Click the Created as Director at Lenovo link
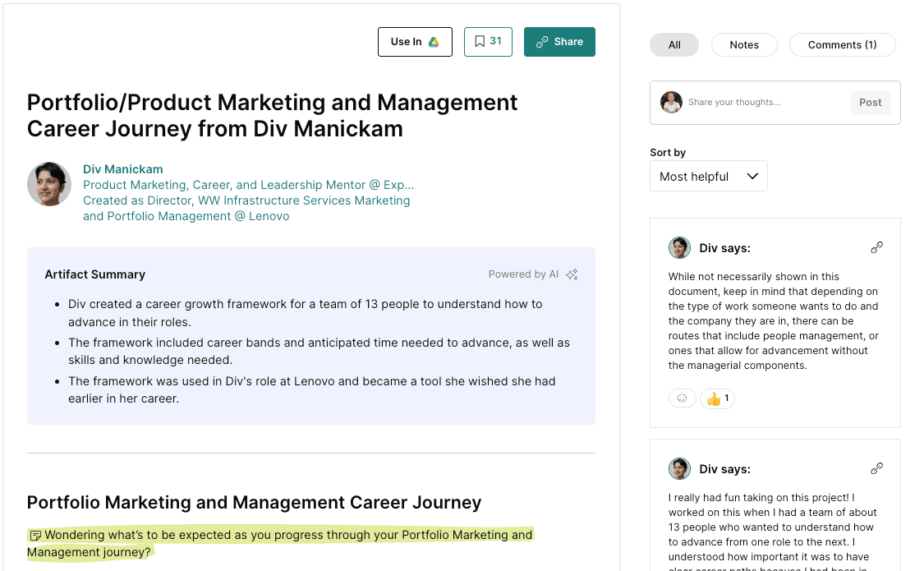This screenshot has width=924, height=571. click(246, 209)
